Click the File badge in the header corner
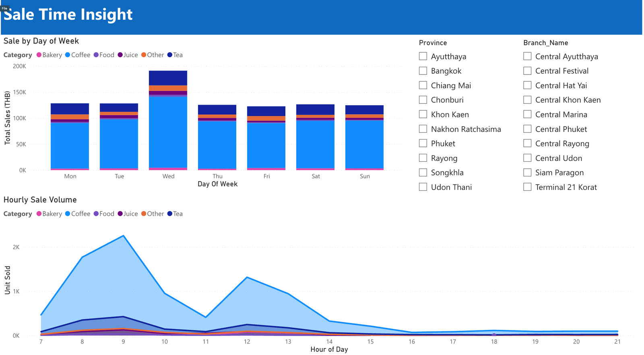This screenshot has height=355, width=644. [4, 8]
